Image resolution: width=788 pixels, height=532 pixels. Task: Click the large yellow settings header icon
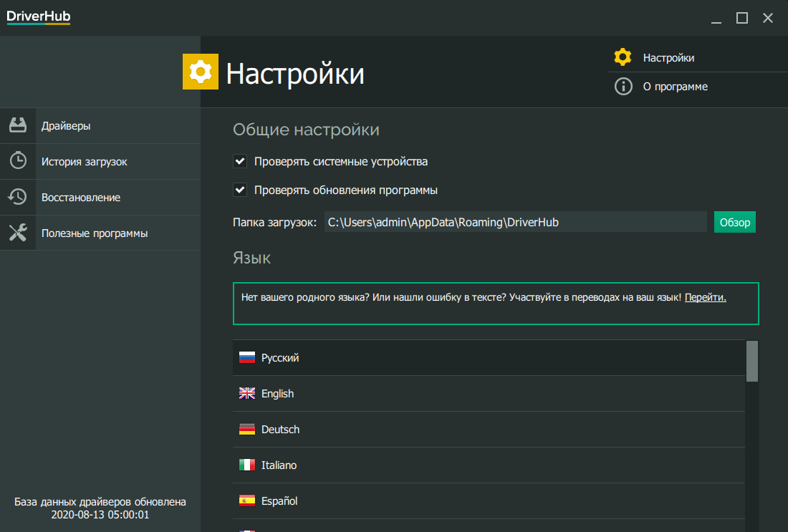click(200, 72)
